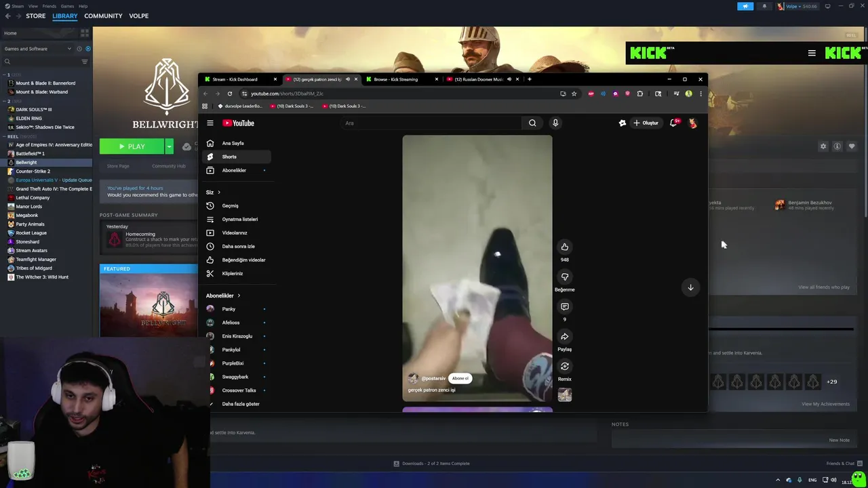The height and width of the screenshot is (488, 868).
Task: Mute the Russian Doomer Music tab audio
Action: coord(509,79)
